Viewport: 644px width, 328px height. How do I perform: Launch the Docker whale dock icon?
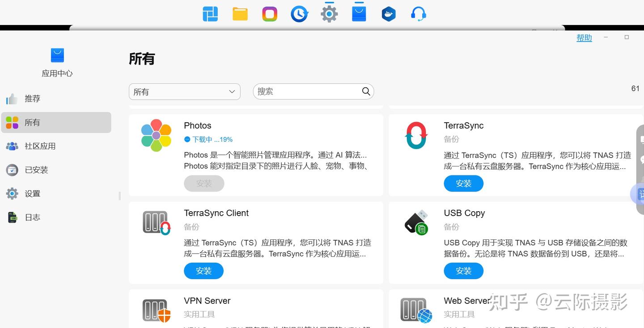[x=389, y=14]
